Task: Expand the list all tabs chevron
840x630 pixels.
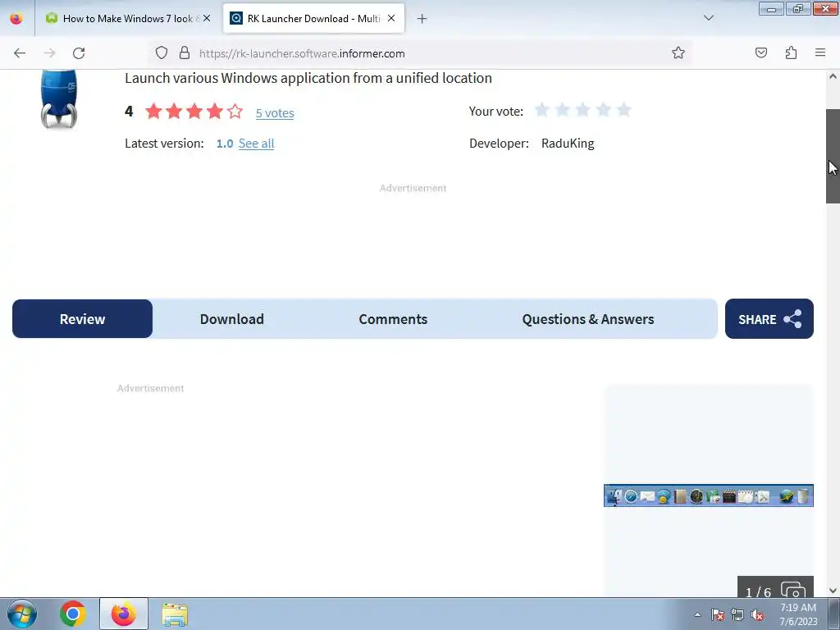Action: click(x=709, y=18)
